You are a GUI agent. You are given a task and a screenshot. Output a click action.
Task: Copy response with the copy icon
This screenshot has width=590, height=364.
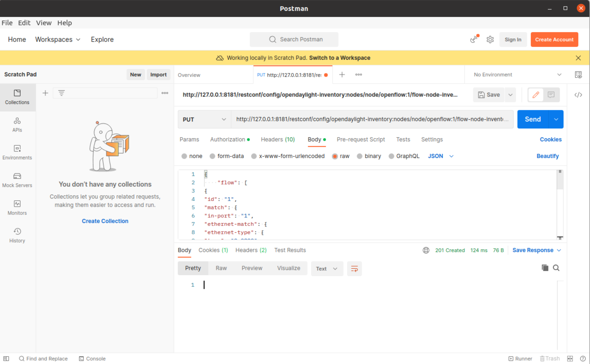click(x=545, y=268)
